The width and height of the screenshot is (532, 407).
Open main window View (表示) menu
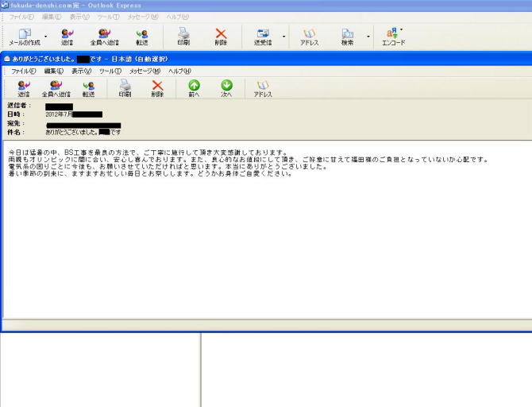(79, 17)
